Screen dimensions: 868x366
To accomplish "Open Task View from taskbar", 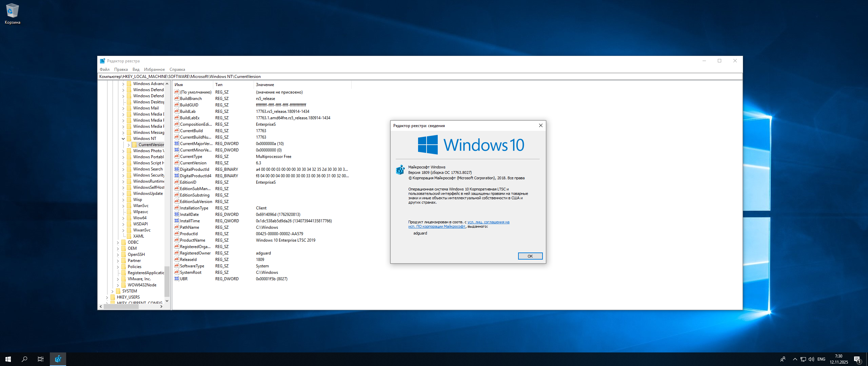I will coord(40,359).
